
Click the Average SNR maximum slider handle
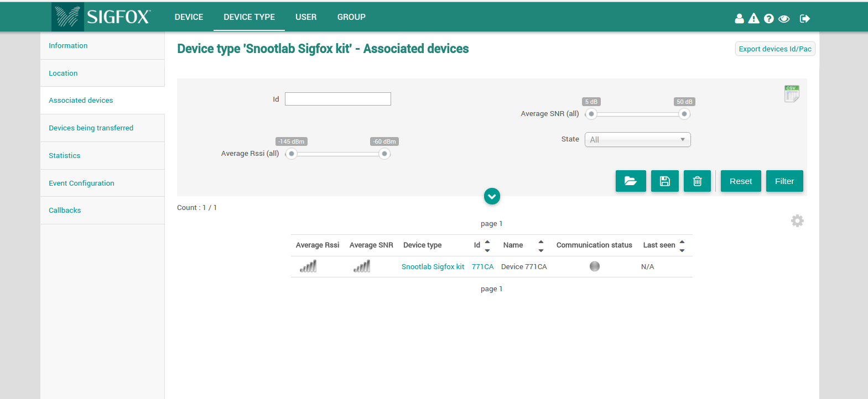pyautogui.click(x=684, y=114)
